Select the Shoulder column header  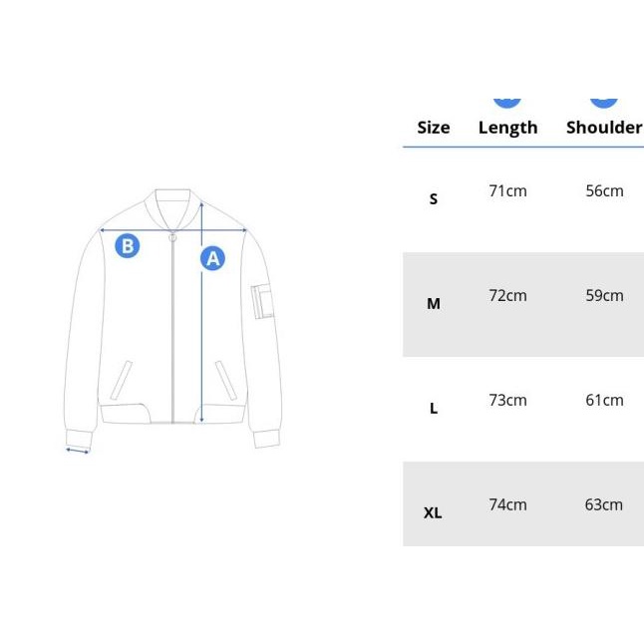click(604, 128)
